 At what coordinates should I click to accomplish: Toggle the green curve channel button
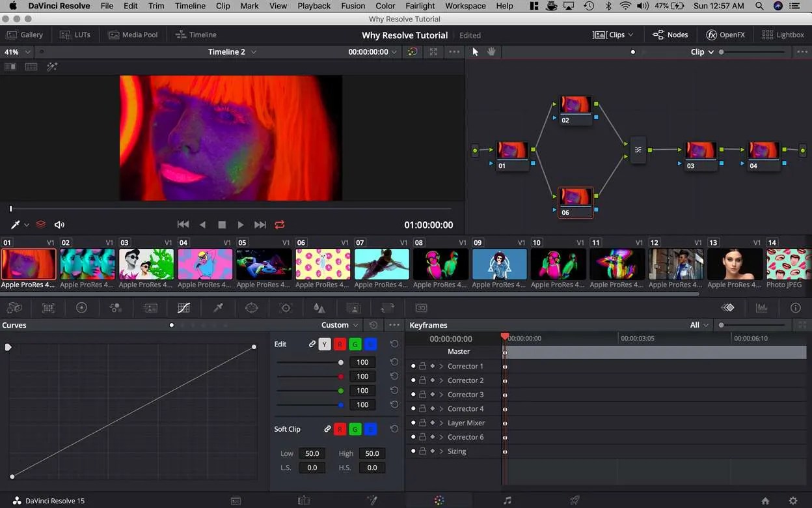pyautogui.click(x=355, y=344)
